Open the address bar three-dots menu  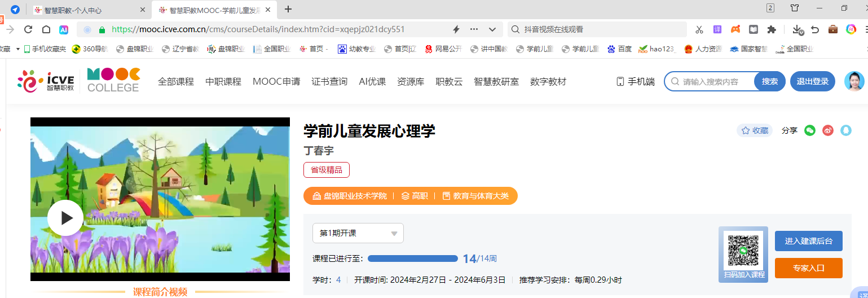point(474,29)
